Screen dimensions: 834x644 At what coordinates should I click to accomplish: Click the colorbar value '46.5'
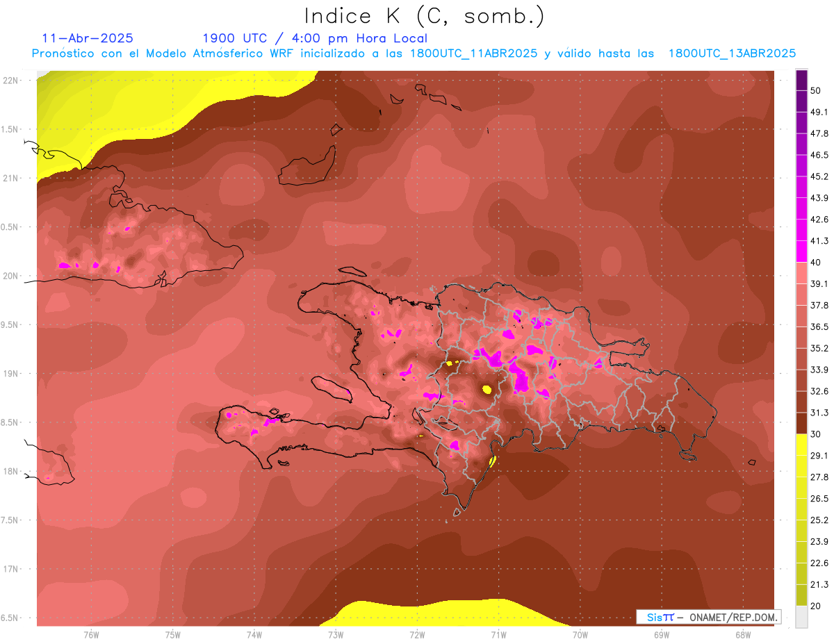tap(819, 155)
